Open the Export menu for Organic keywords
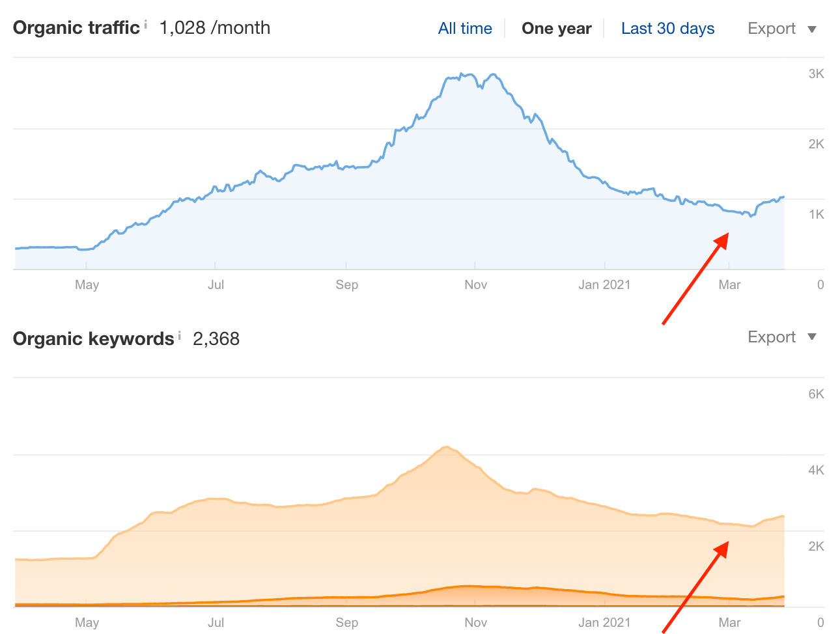 coord(772,337)
